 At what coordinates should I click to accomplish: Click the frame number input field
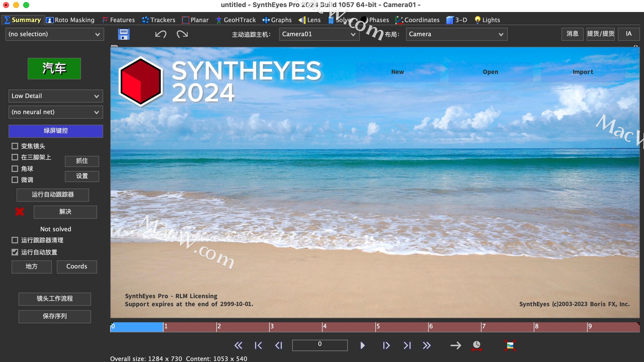(x=320, y=345)
